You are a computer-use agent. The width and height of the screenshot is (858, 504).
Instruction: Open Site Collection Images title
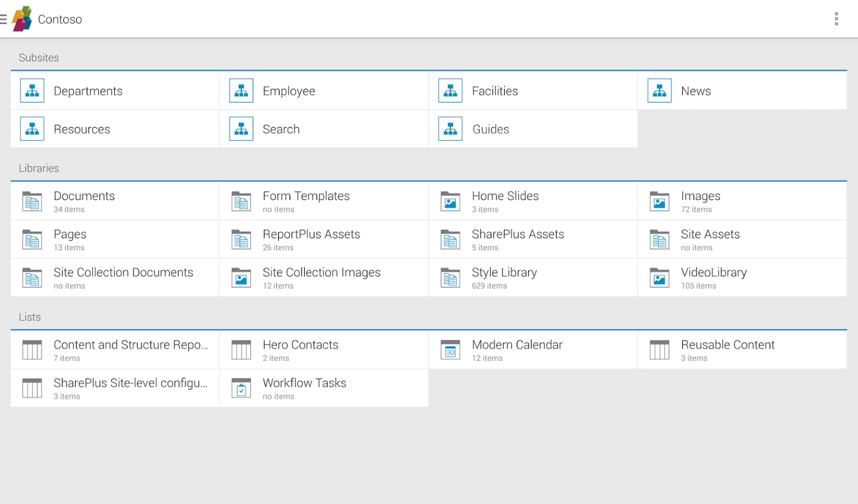[321, 272]
